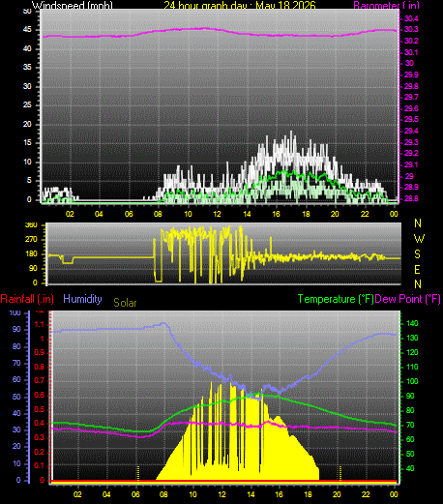Click the E compass direction label
Screen dimensions: 443x504
click(x=417, y=269)
